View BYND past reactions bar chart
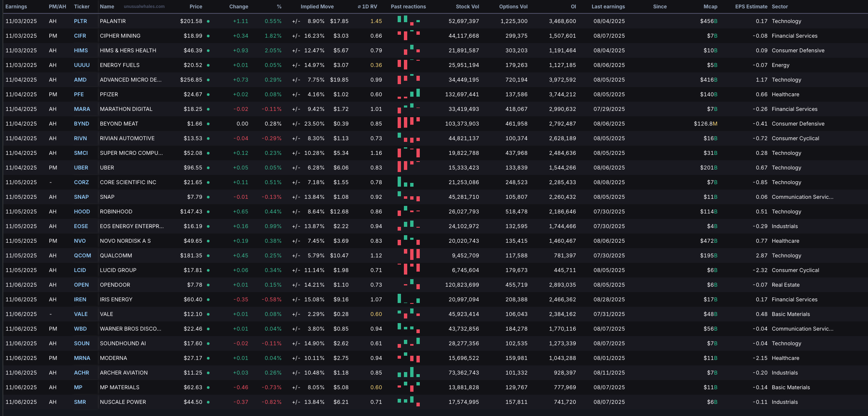The height and width of the screenshot is (416, 868). pos(408,123)
